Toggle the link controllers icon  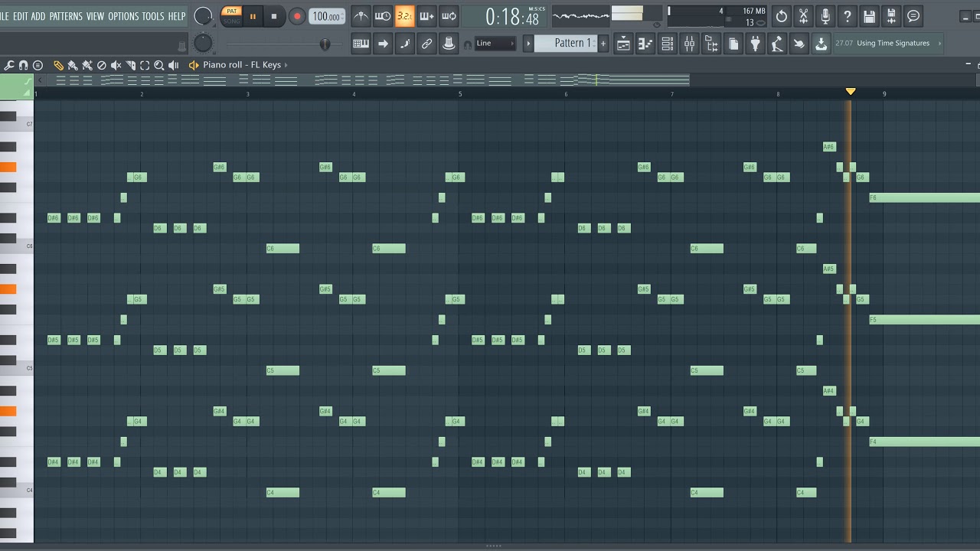427,44
